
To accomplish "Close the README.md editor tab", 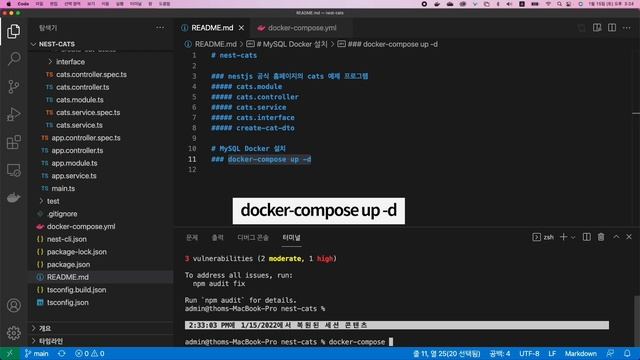I will point(242,28).
